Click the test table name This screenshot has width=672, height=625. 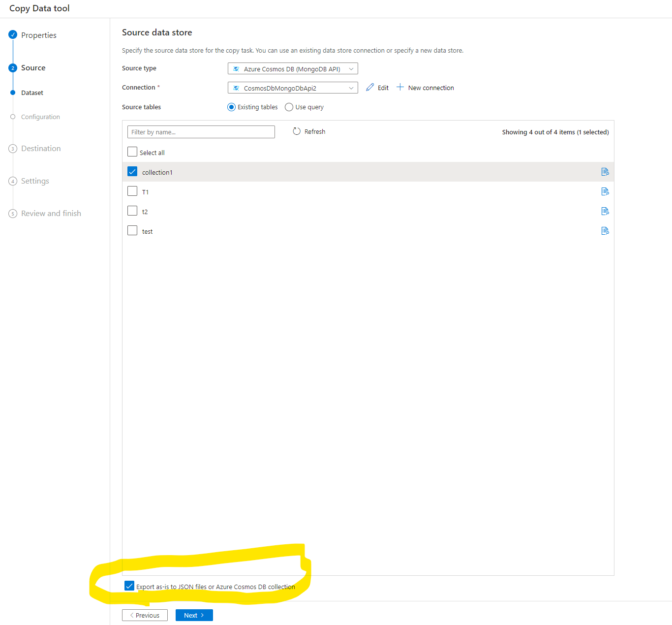point(148,231)
